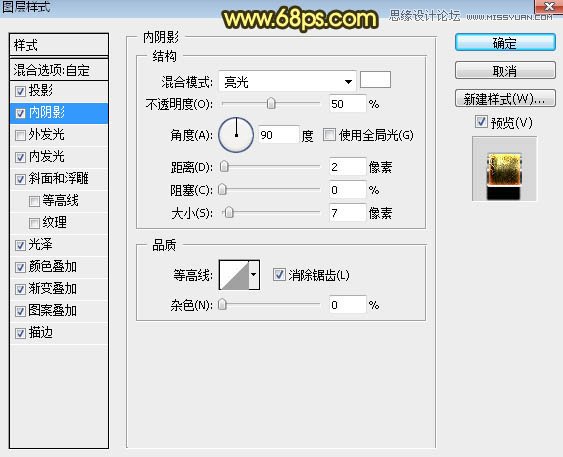Click the 新建样式(W) new style button
The width and height of the screenshot is (563, 457).
pyautogui.click(x=505, y=98)
